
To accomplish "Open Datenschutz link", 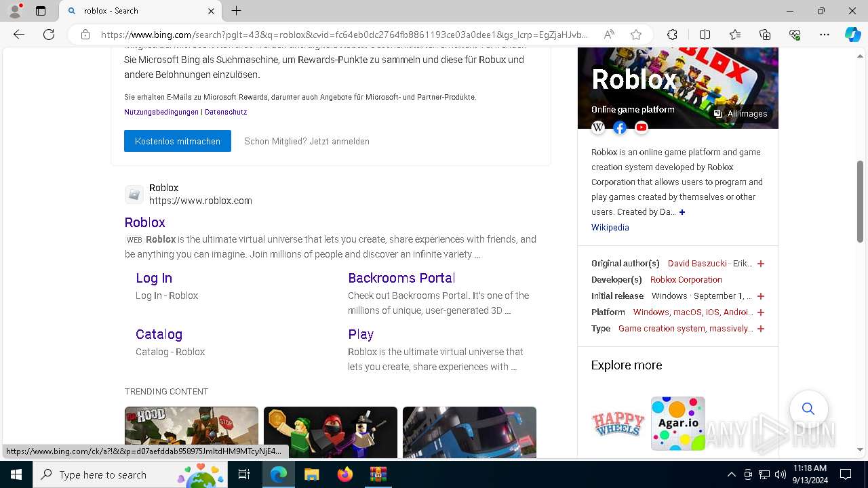I will (226, 112).
